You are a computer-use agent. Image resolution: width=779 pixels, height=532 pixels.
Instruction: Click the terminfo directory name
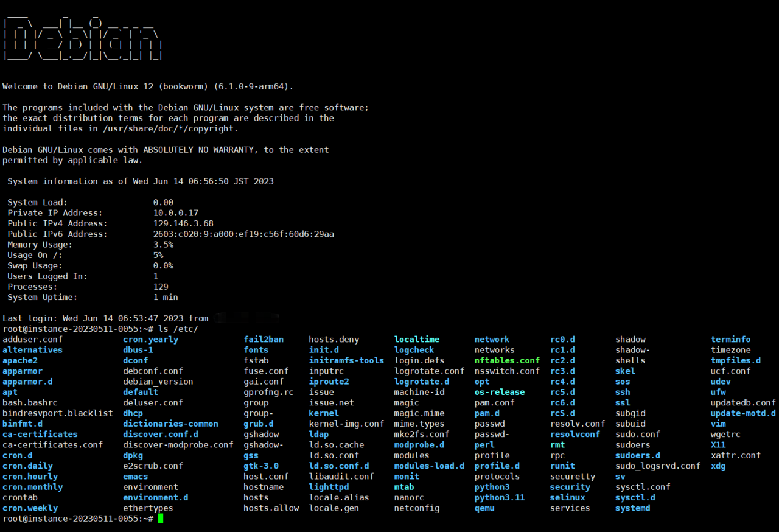point(730,340)
